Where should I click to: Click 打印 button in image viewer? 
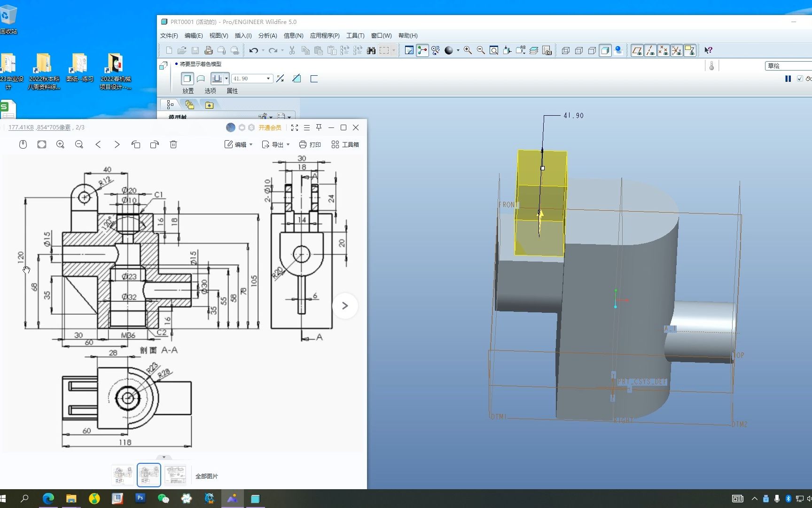pyautogui.click(x=310, y=144)
